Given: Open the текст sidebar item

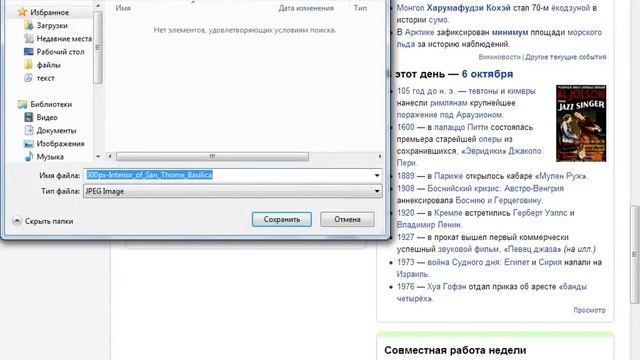Looking at the screenshot, I should (x=45, y=78).
